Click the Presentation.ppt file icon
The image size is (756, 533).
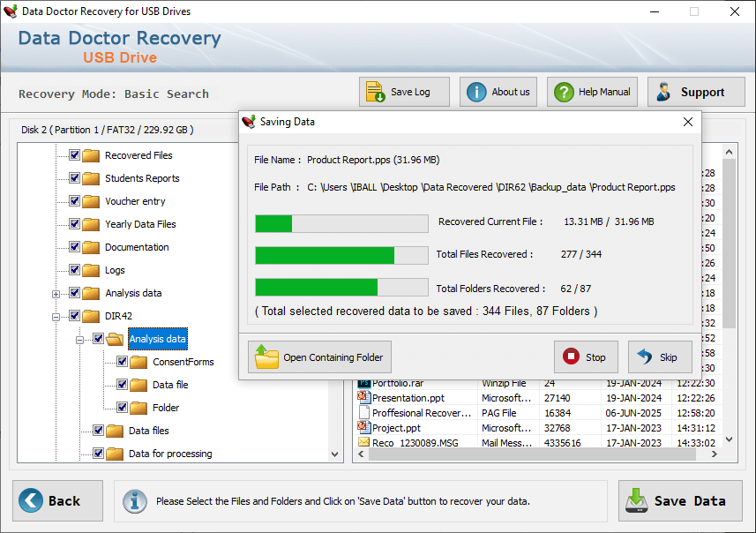[x=363, y=397]
